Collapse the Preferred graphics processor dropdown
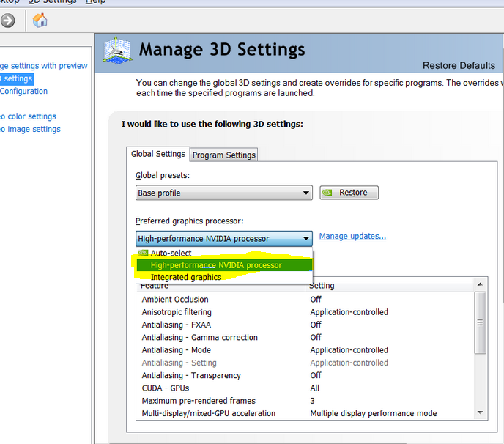The width and height of the screenshot is (504, 444). pos(224,239)
